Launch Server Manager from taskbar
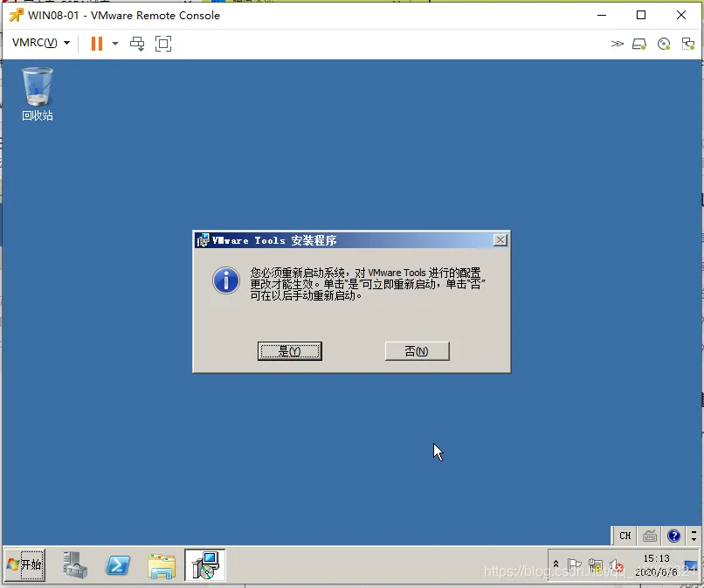This screenshot has height=588, width=704. pyautogui.click(x=75, y=564)
